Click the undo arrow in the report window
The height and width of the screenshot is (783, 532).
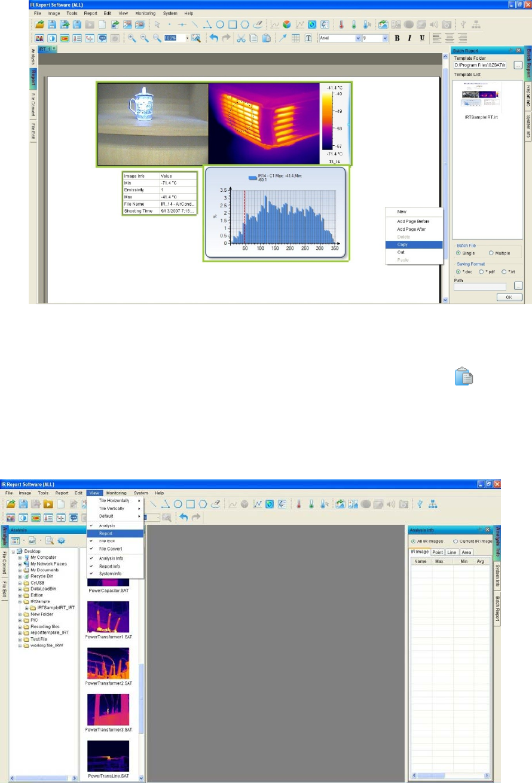(x=213, y=38)
